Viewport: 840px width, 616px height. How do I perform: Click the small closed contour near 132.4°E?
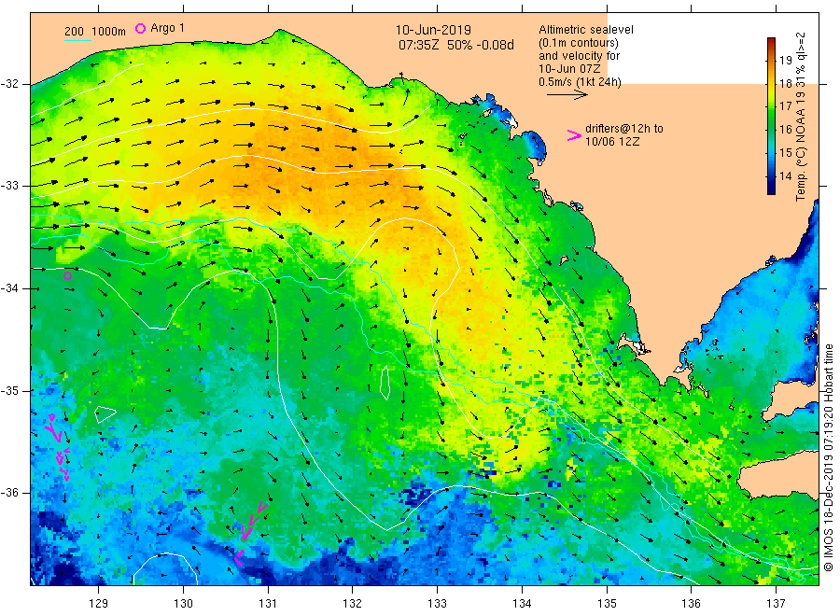click(x=385, y=383)
